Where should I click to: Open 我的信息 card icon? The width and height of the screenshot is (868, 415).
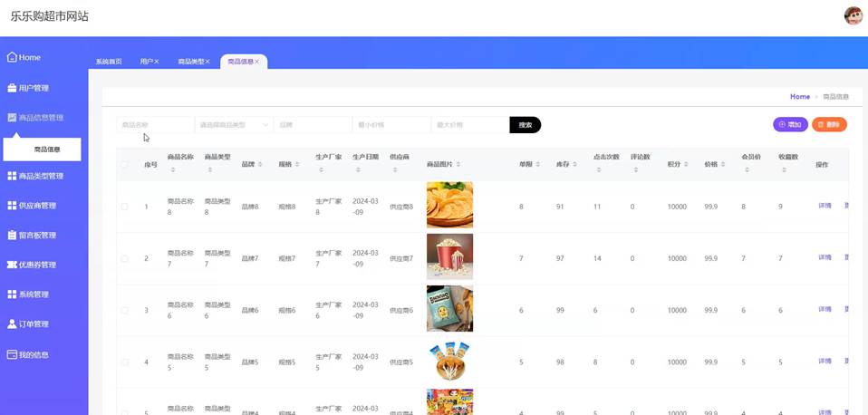click(12, 354)
